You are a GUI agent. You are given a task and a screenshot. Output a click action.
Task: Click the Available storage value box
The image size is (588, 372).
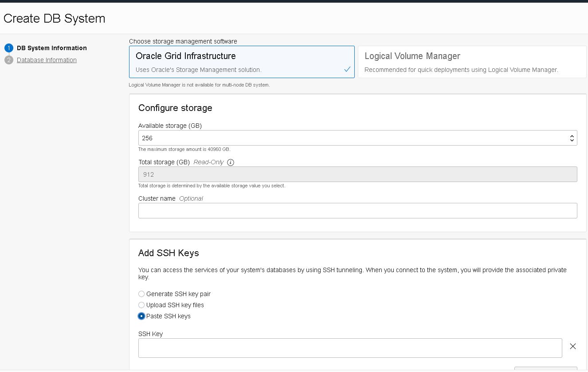pos(310,138)
